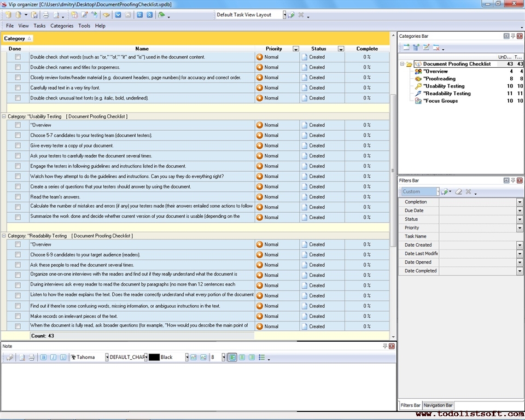Mark 'Make records on irrelevant pieces' as done
525x420 pixels.
coord(18,316)
